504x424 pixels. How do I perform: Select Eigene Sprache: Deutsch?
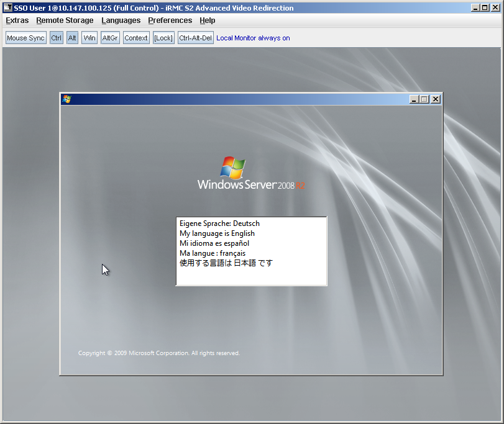pyautogui.click(x=251, y=223)
